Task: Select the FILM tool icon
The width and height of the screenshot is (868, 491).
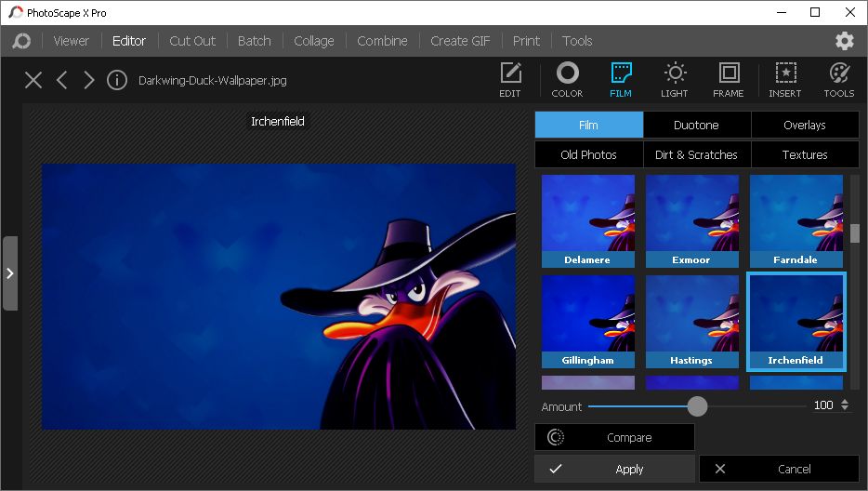Action: 621,80
